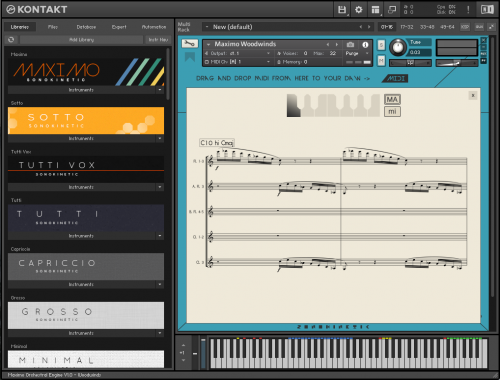This screenshot has height=380, width=500.
Task: Minimize instrument header with minus icon
Action: click(484, 47)
